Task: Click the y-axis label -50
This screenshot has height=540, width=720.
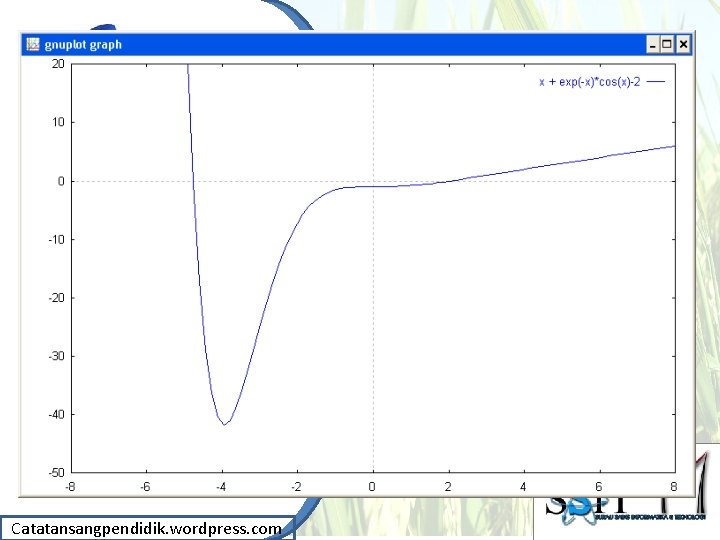Action: coord(56,472)
